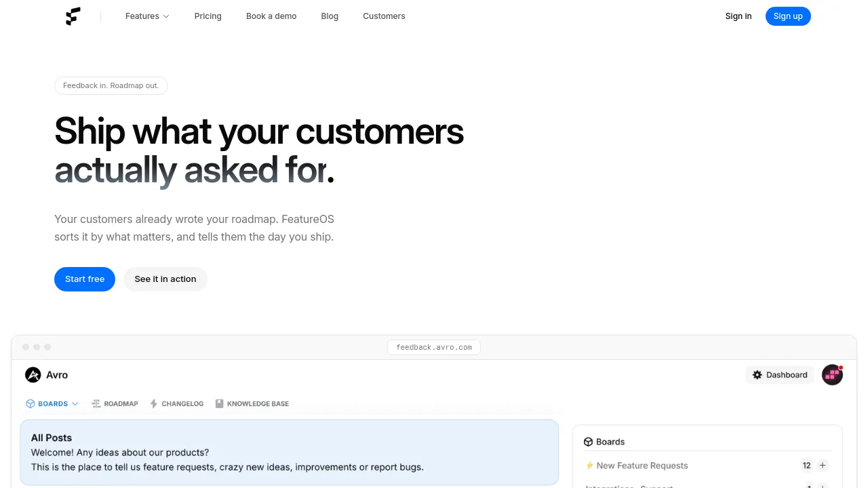Viewport: 868px width, 488px height.
Task: Click the plus icon beside New Feature Requests
Action: click(823, 466)
